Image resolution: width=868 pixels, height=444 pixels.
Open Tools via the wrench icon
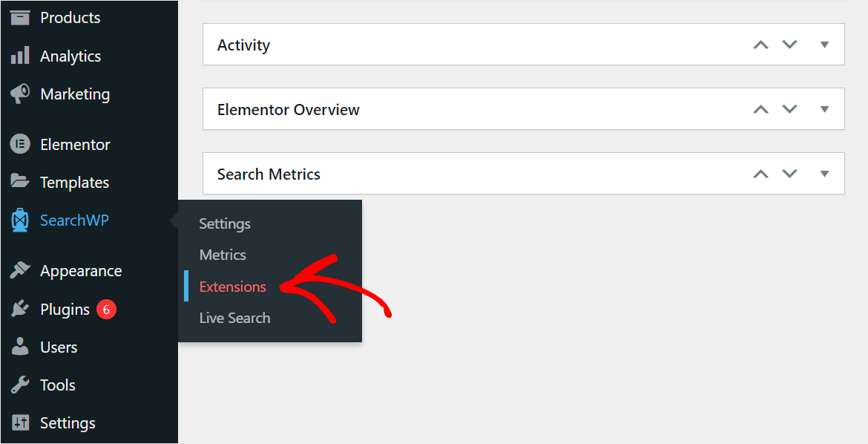19,385
